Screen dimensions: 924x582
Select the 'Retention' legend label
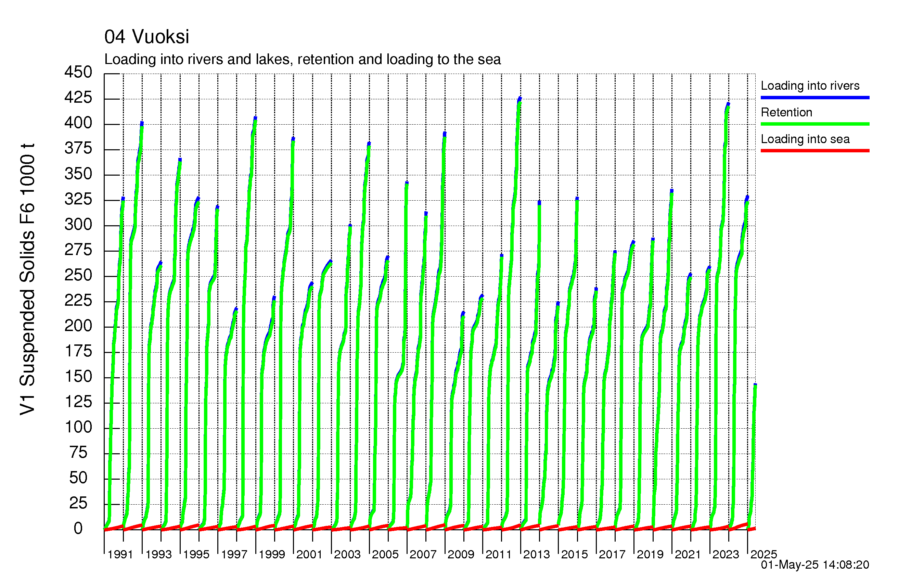point(786,112)
